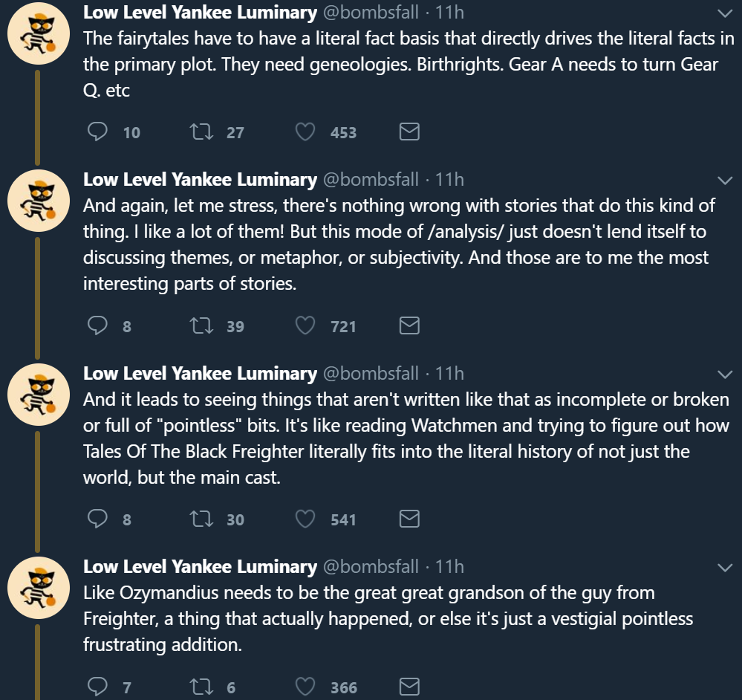Viewport: 742px width, 700px height.
Task: Retweet the tweet with 39 retweets
Action: click(199, 325)
